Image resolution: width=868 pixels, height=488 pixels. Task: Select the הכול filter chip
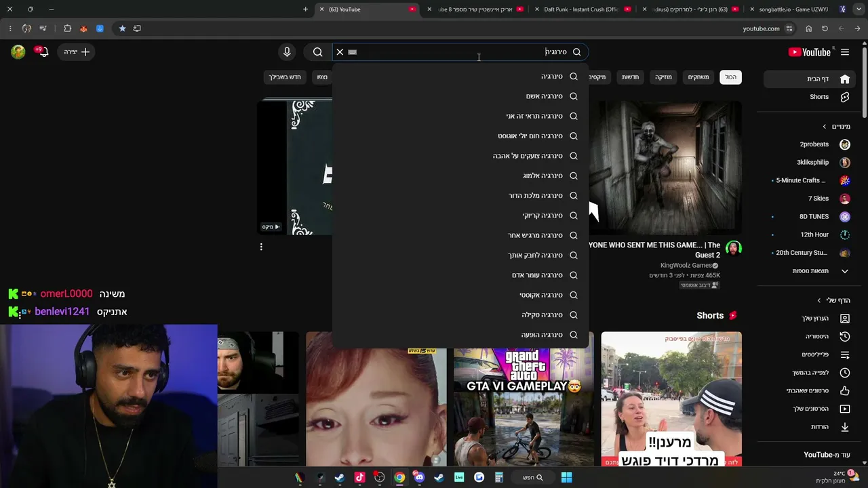point(730,77)
